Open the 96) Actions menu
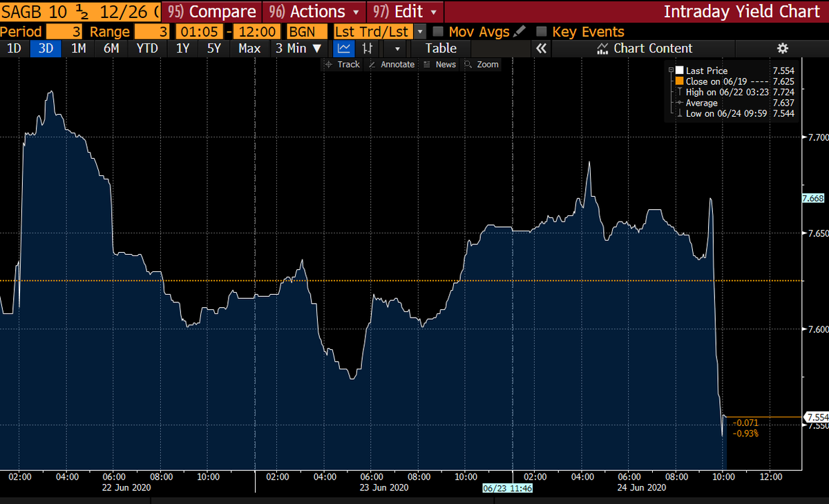Image resolution: width=829 pixels, height=504 pixels. pyautogui.click(x=312, y=12)
